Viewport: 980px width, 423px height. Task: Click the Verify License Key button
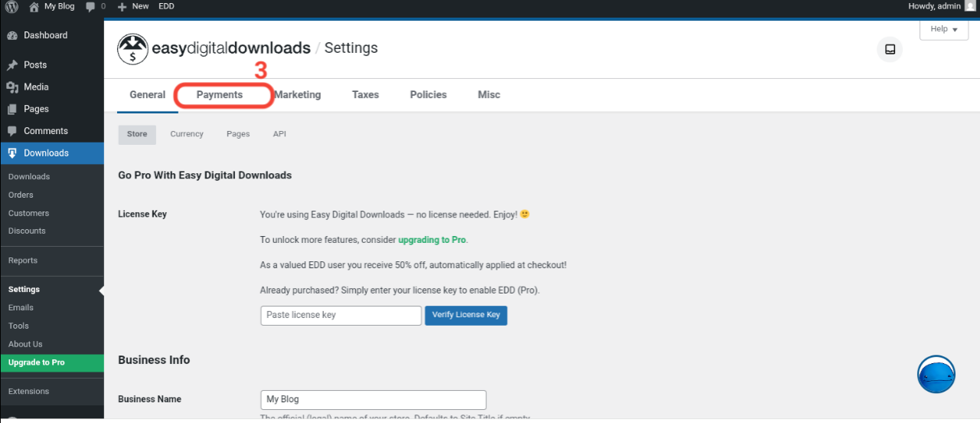(x=466, y=315)
